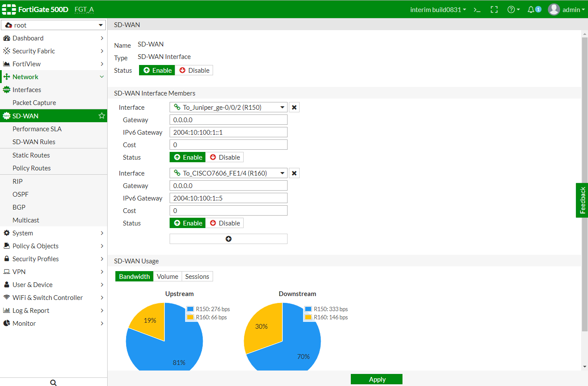
Task: Expand the Policy & Objects menu
Action: (53, 246)
